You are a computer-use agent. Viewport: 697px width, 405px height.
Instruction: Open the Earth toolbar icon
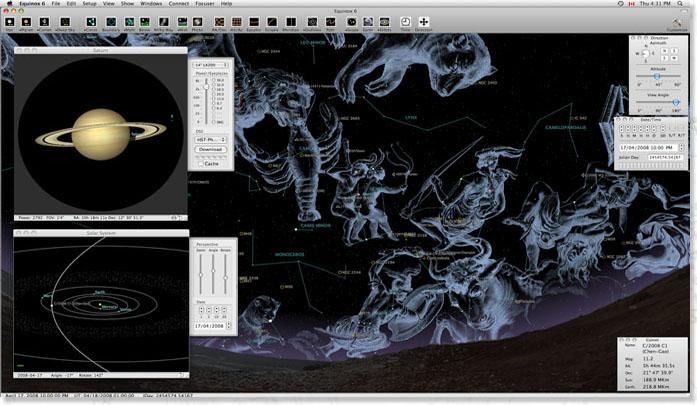368,21
